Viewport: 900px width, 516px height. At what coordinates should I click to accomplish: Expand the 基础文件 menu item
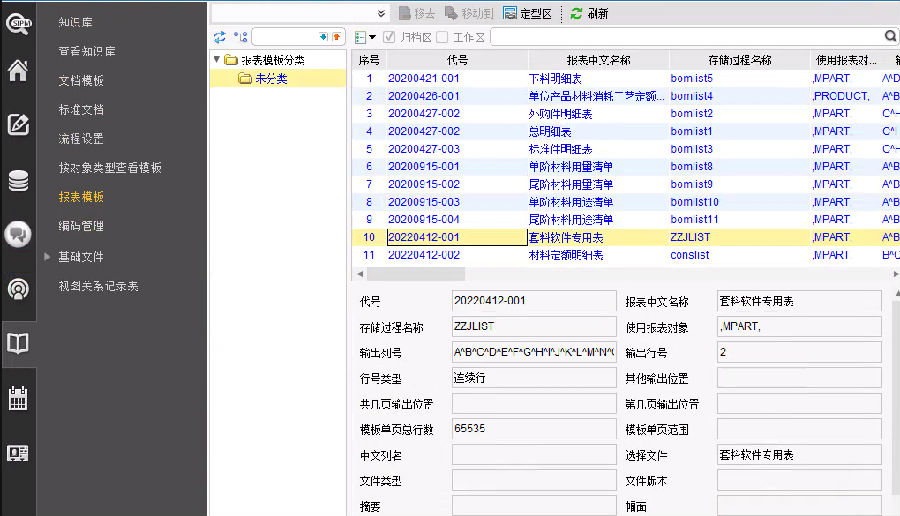[x=47, y=257]
